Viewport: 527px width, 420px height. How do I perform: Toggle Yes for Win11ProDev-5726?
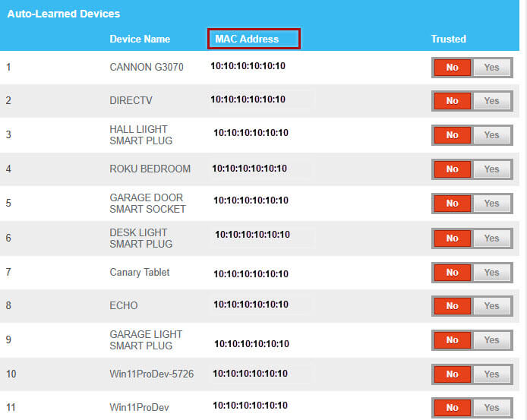[x=491, y=374]
